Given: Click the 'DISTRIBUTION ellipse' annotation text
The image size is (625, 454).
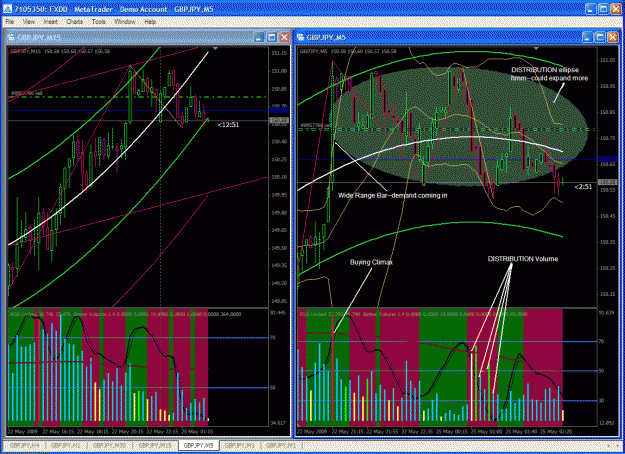Looking at the screenshot, I should point(545,70).
